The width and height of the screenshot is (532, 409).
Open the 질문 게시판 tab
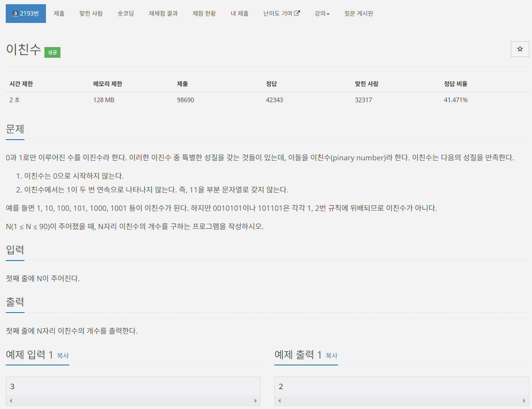pos(359,13)
